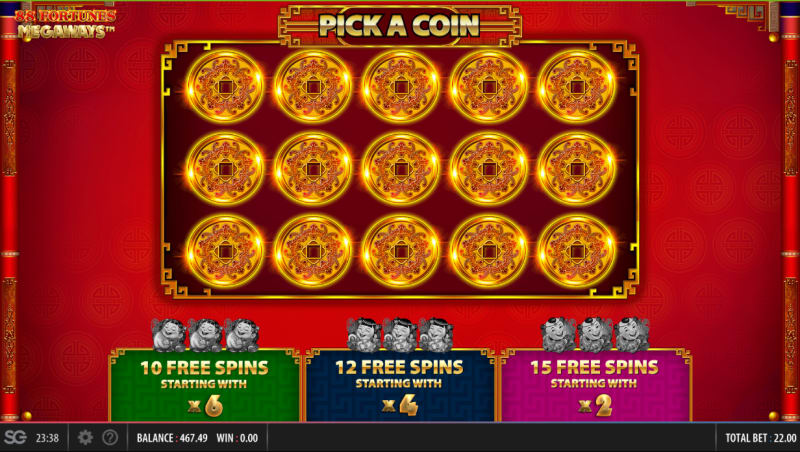The width and height of the screenshot is (800, 452).
Task: Click the SG logo in bottom bar
Action: 15,437
